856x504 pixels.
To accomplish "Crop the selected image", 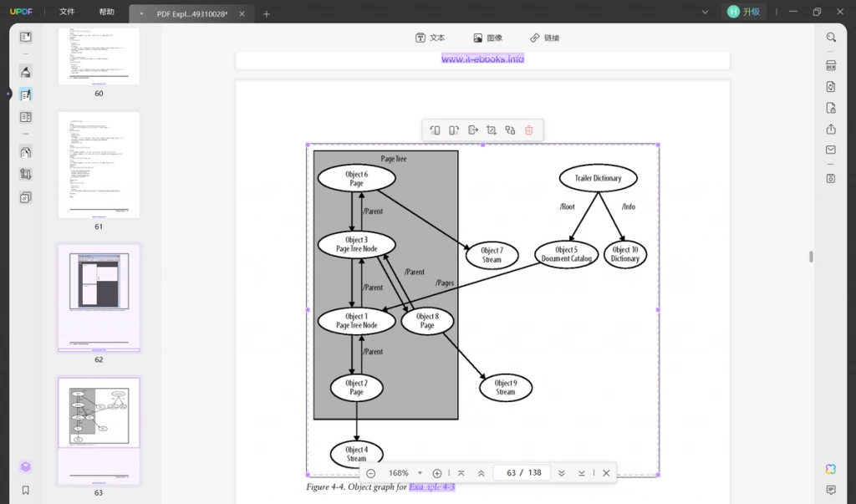I will (x=492, y=130).
